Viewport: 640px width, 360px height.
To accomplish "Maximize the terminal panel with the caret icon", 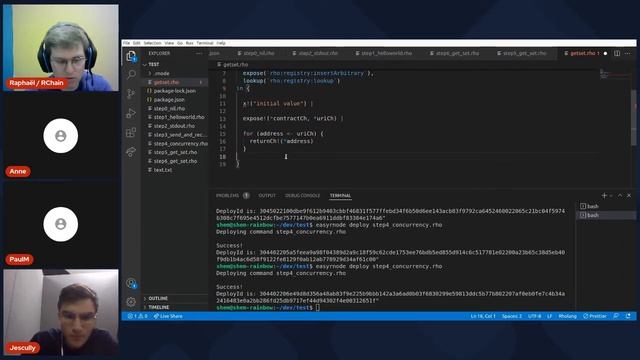I will tap(620, 196).
